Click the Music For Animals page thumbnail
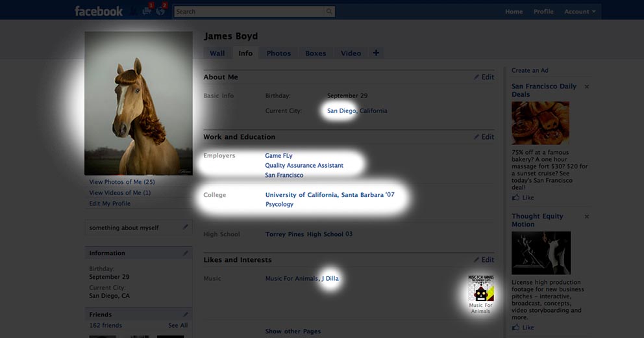The width and height of the screenshot is (644, 338). [x=480, y=288]
